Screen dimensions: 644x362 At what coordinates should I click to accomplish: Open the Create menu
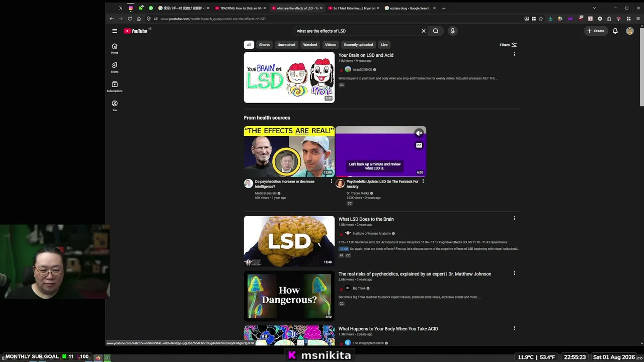coord(596,31)
